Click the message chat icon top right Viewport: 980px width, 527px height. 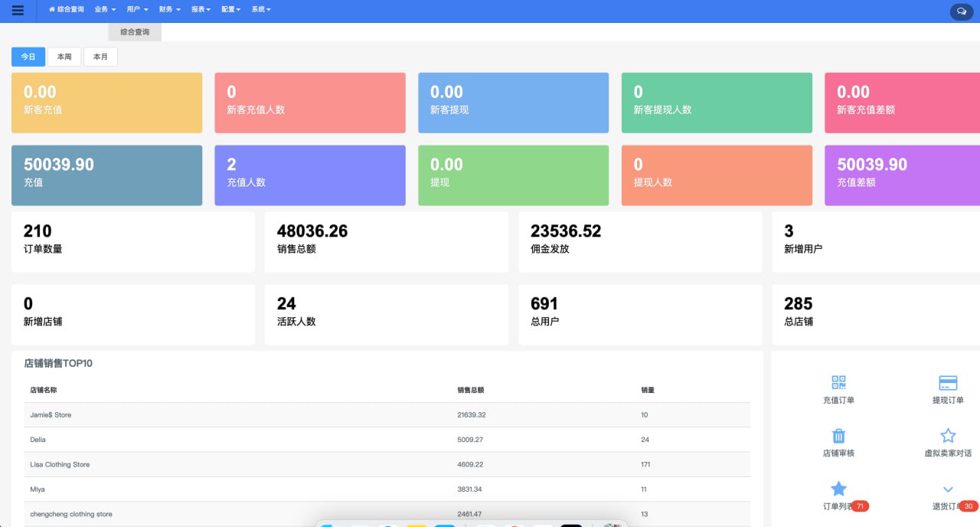[962, 11]
